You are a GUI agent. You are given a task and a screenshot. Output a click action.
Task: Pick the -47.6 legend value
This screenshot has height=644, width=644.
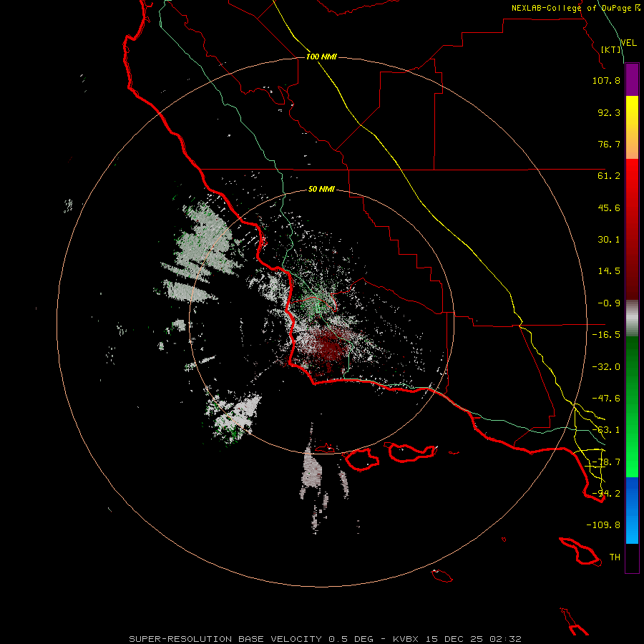tap(606, 399)
